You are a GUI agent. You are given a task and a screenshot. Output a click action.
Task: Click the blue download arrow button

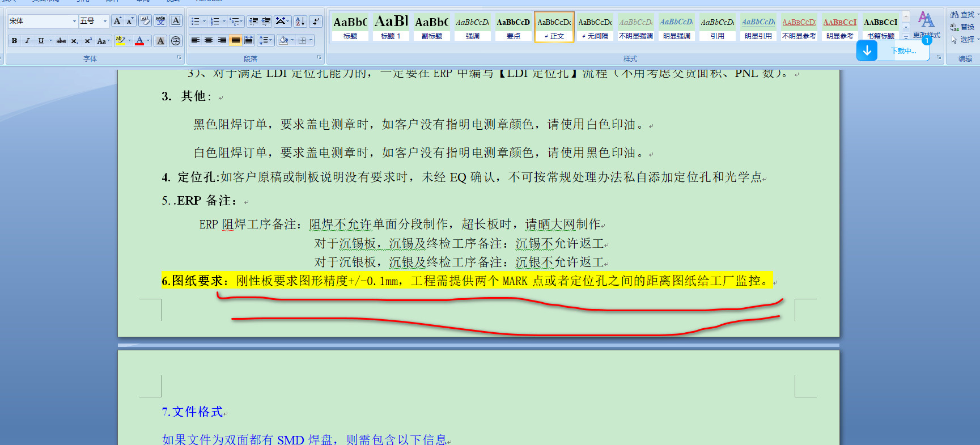click(867, 50)
